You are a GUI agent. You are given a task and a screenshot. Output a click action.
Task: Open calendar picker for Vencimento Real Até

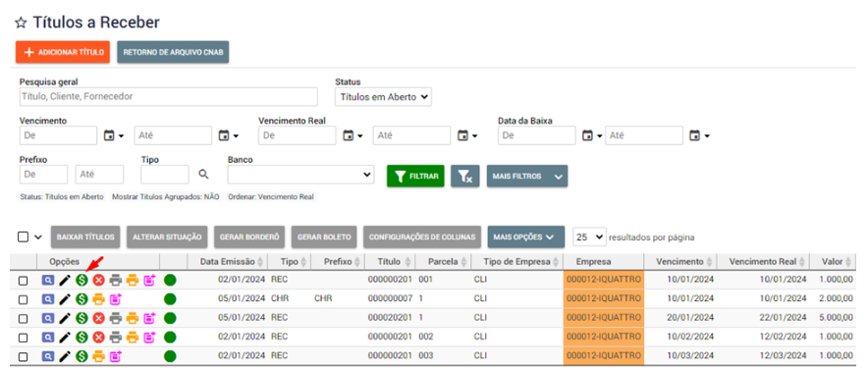click(x=466, y=135)
